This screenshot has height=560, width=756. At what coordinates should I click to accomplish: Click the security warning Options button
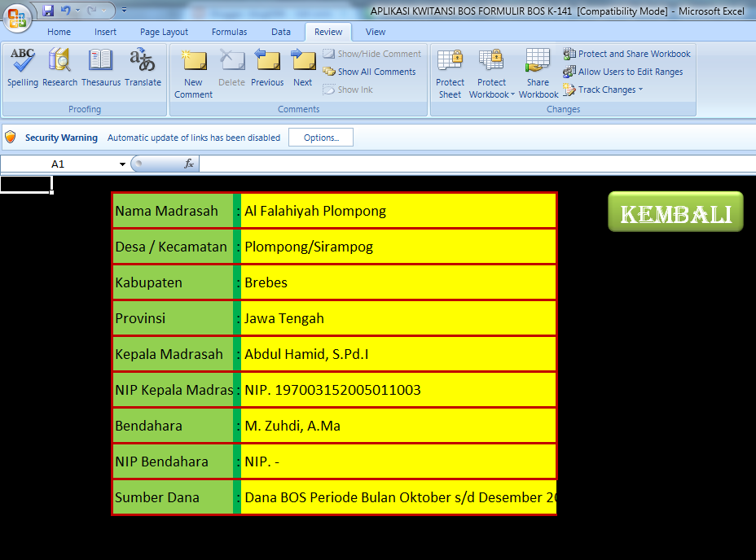point(321,138)
